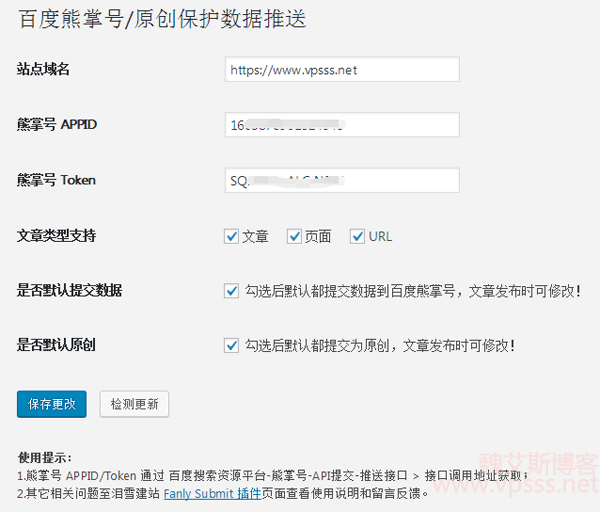600x512 pixels.
Task: Click into the 熊掌号 Token field
Action: coord(342,180)
